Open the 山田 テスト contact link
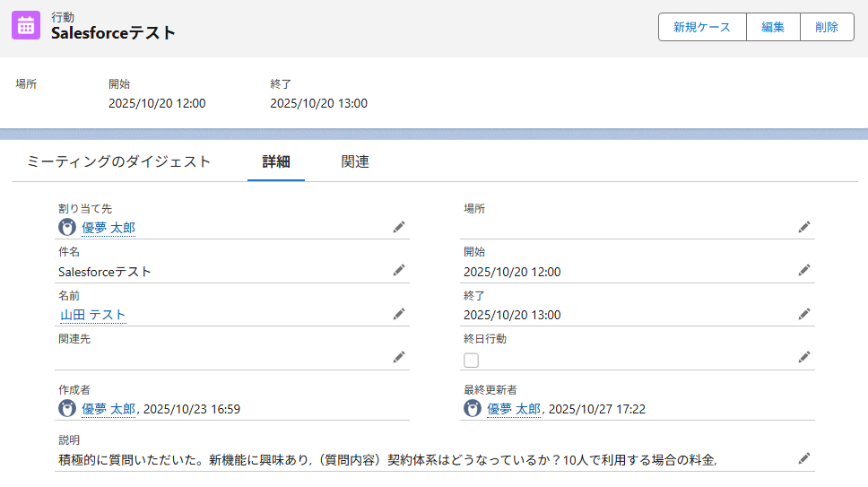 pyautogui.click(x=93, y=315)
